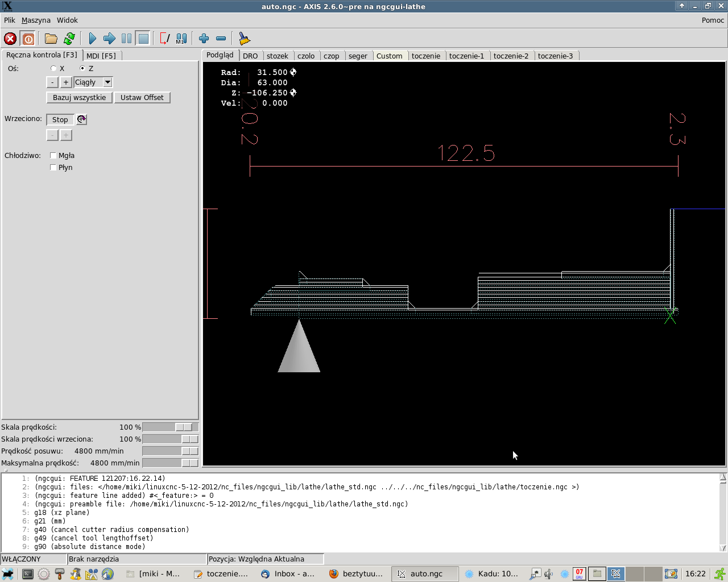
Task: Open the Pomoc menu
Action: click(x=713, y=20)
